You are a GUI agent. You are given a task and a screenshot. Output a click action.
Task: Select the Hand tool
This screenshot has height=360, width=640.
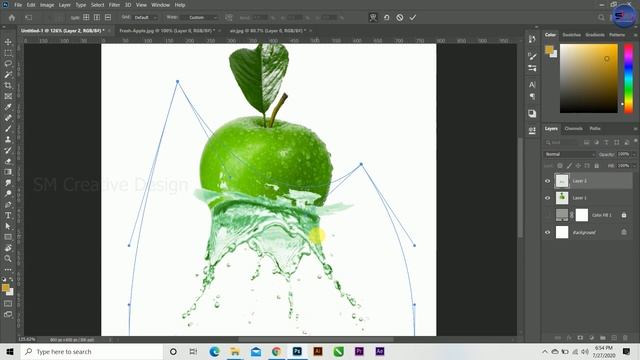[8, 248]
